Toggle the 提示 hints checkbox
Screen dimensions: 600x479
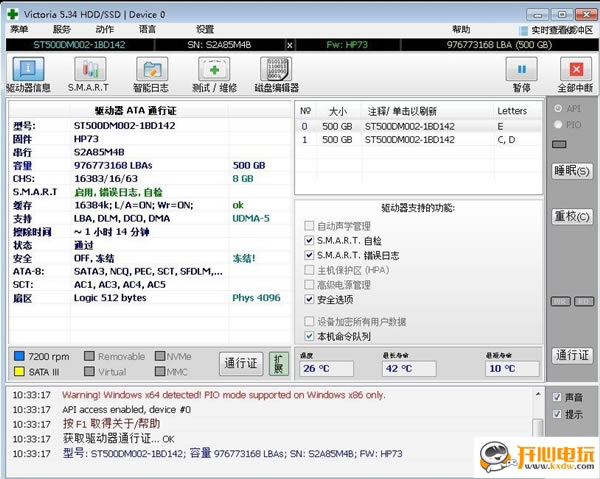(557, 414)
